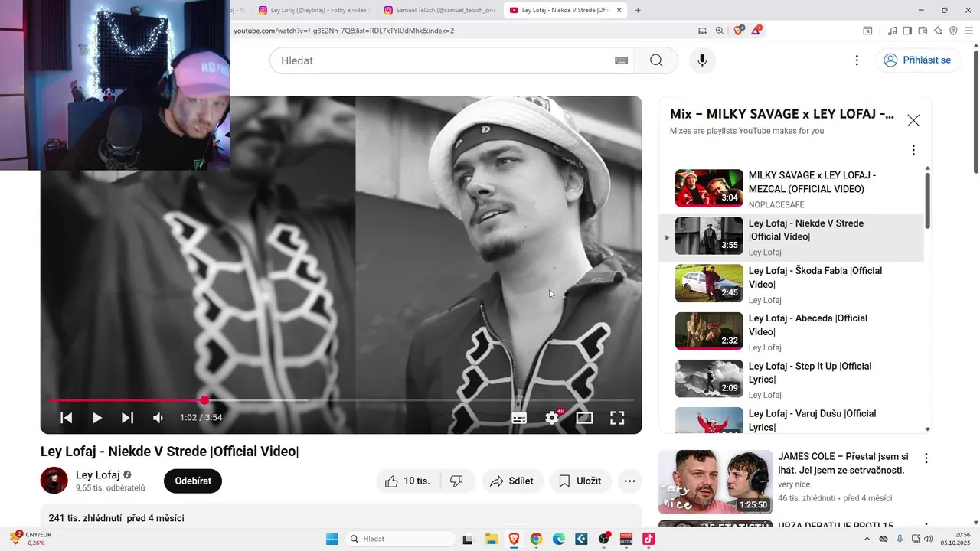Viewport: 980px width, 551px height.
Task: Like the video with 10 tis. likes
Action: pos(409,481)
